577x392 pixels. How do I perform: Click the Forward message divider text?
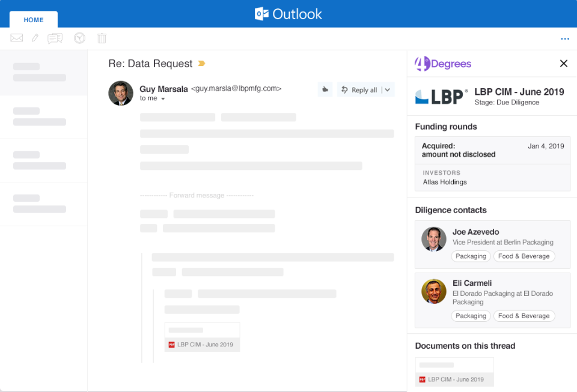point(197,196)
